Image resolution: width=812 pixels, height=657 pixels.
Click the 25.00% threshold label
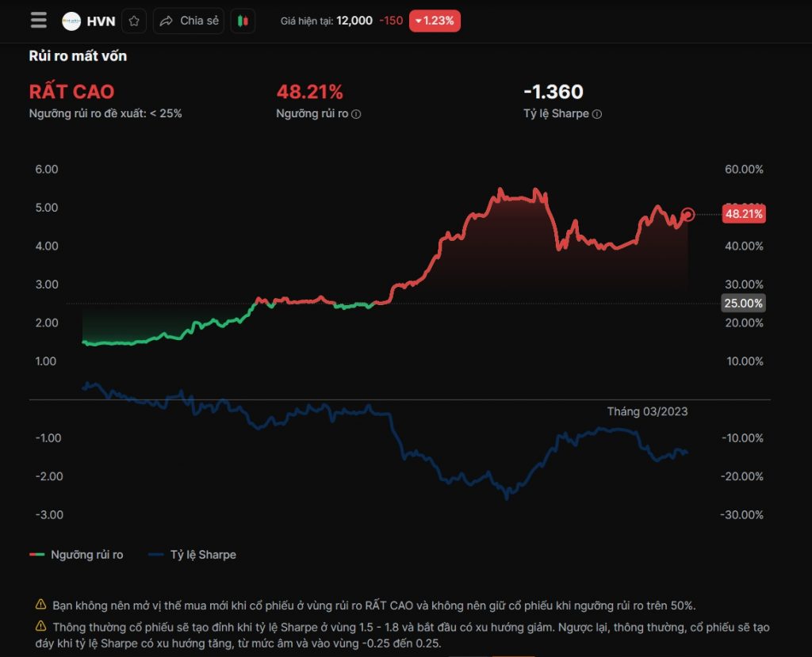click(x=743, y=304)
